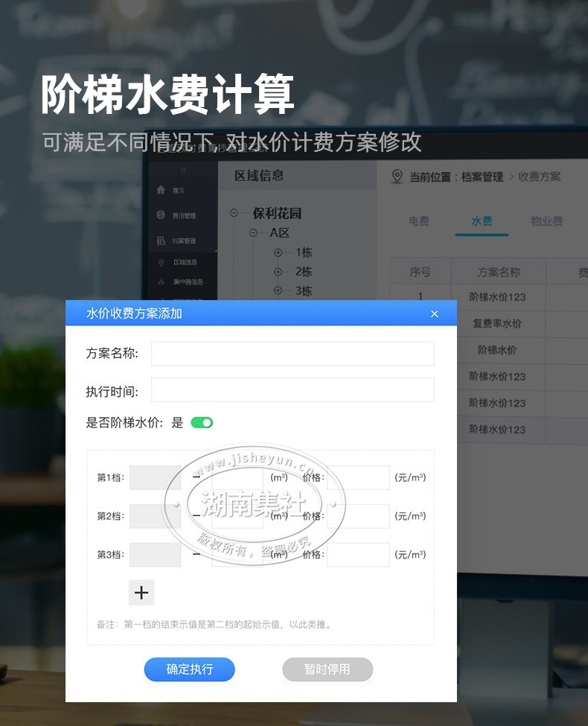Click the 档案管理 sidebar icon

tap(161, 241)
